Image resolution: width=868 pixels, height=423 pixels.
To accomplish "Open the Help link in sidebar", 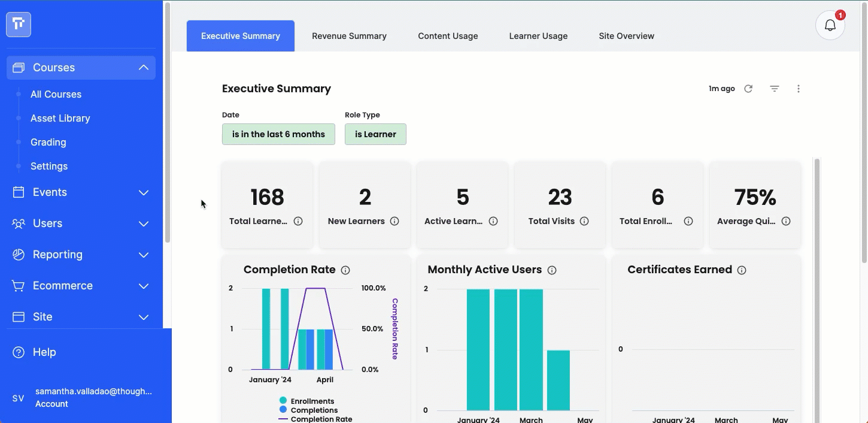I will click(x=44, y=352).
